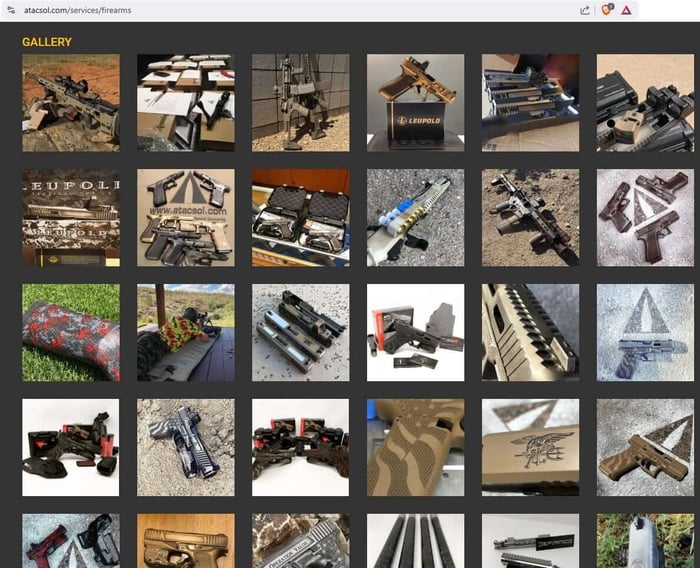Open the three pistols on white logo thumbnail
This screenshot has height=568, width=700.
tap(645, 217)
